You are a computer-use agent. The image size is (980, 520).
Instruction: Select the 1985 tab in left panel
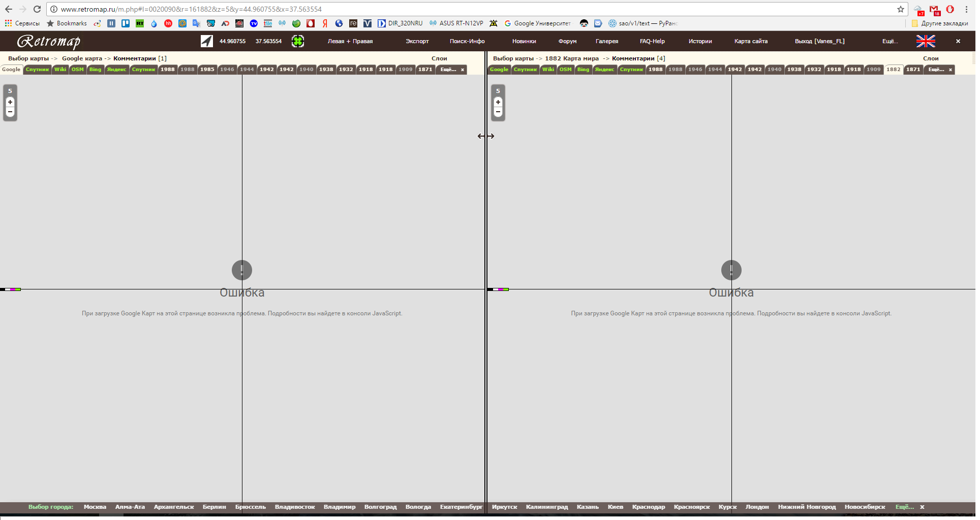207,70
